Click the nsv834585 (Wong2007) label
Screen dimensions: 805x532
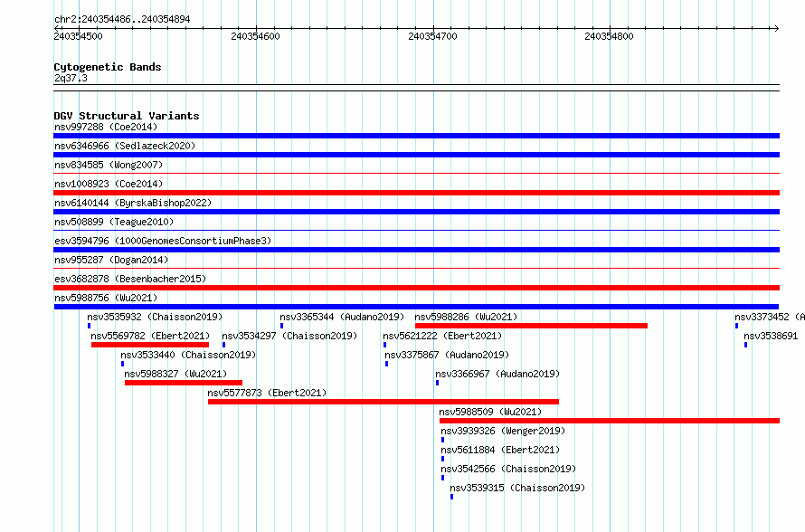(x=109, y=165)
